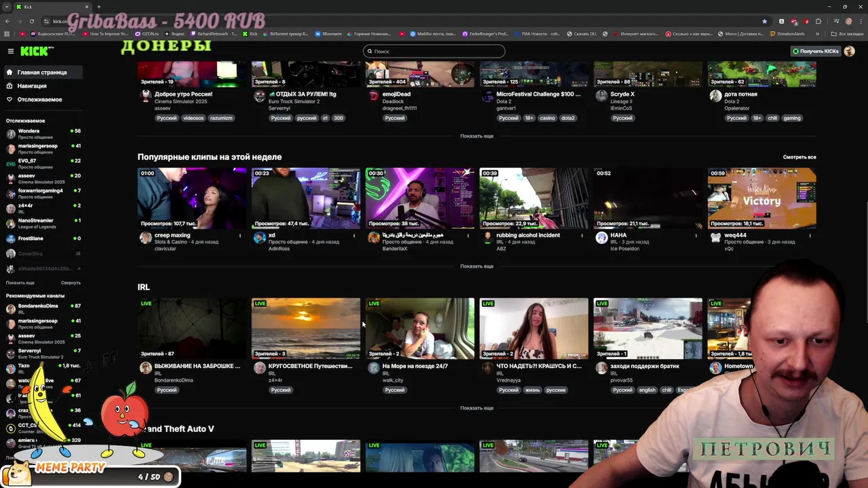
Task: Open marlasingersoap in the followed list
Action: [x=42, y=148]
